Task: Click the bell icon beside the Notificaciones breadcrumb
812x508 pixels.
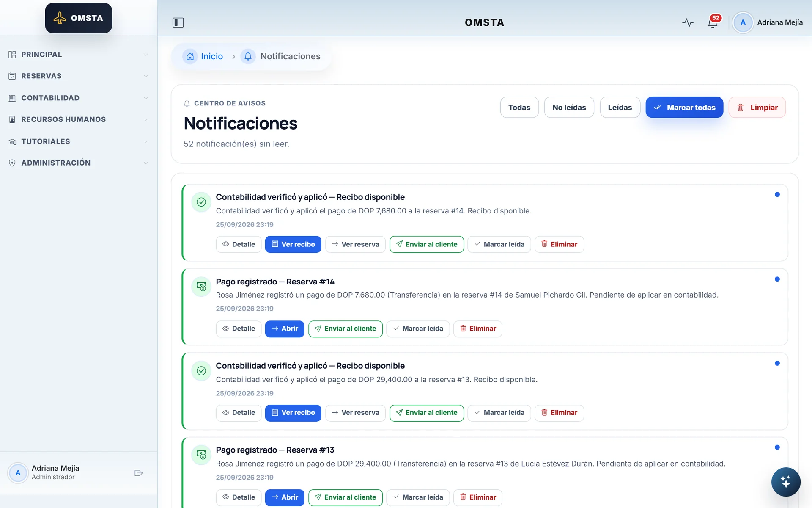Action: (x=248, y=56)
